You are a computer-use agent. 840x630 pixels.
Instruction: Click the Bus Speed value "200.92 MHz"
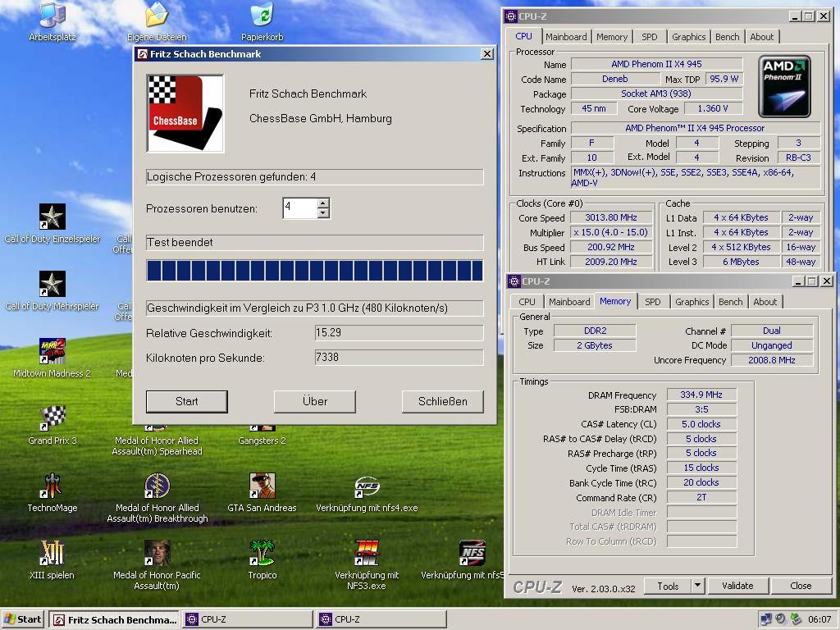610,247
